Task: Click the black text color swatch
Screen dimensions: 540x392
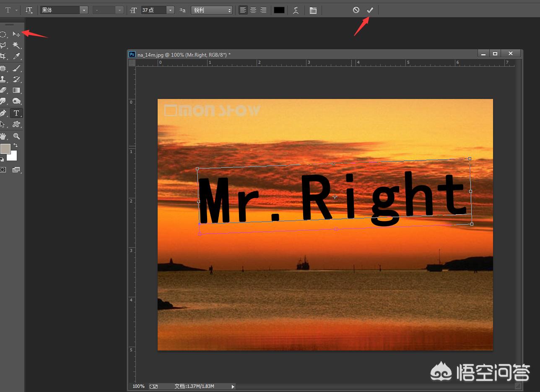Action: pos(279,10)
